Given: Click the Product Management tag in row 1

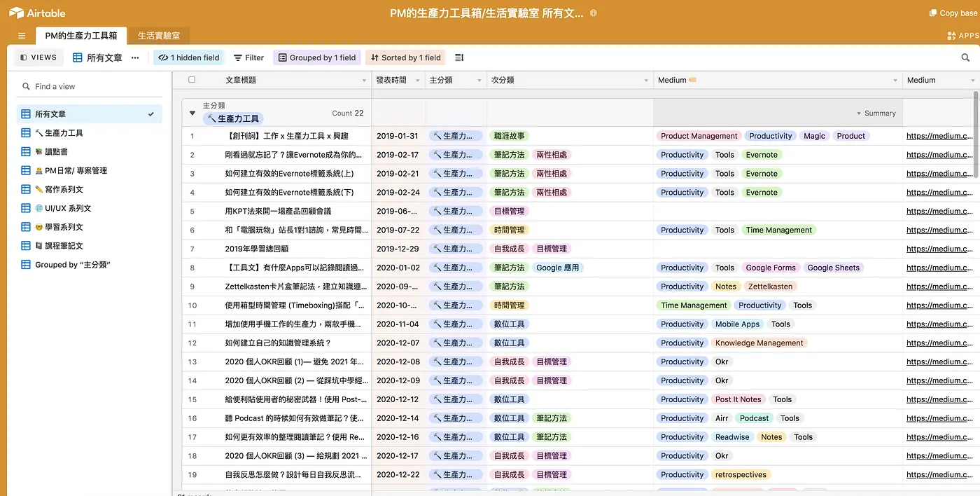Looking at the screenshot, I should [x=699, y=136].
